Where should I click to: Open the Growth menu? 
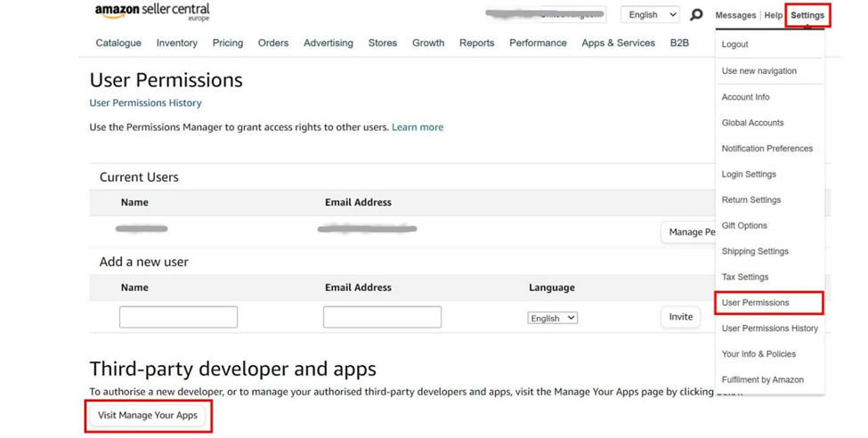point(428,43)
